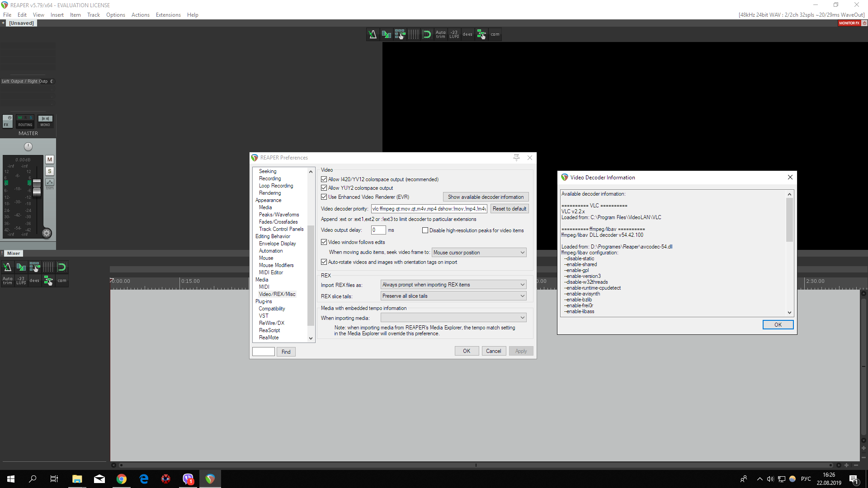The width and height of the screenshot is (868, 488).
Task: Pin the REAPER Preferences window
Action: (516, 157)
